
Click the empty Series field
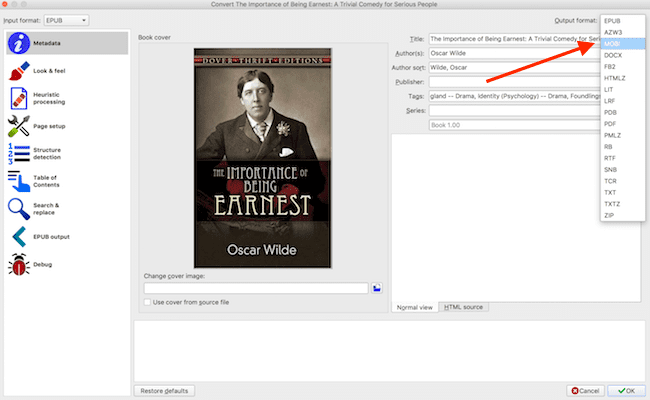tap(514, 111)
